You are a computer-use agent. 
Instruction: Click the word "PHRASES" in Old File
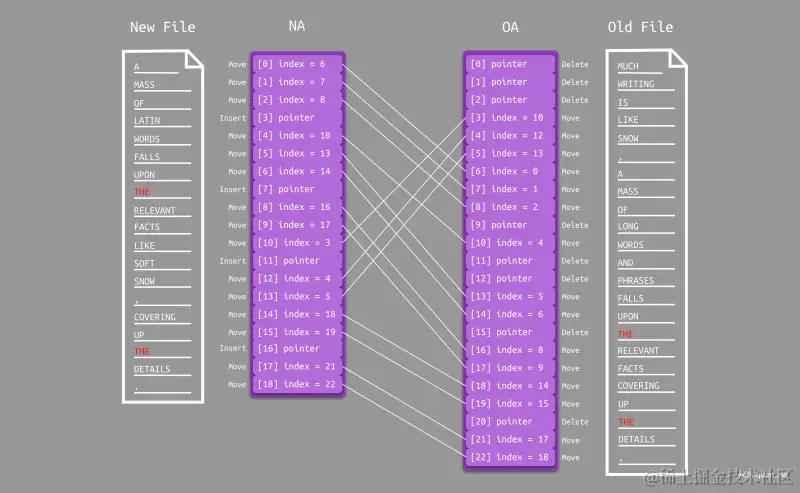coord(636,280)
